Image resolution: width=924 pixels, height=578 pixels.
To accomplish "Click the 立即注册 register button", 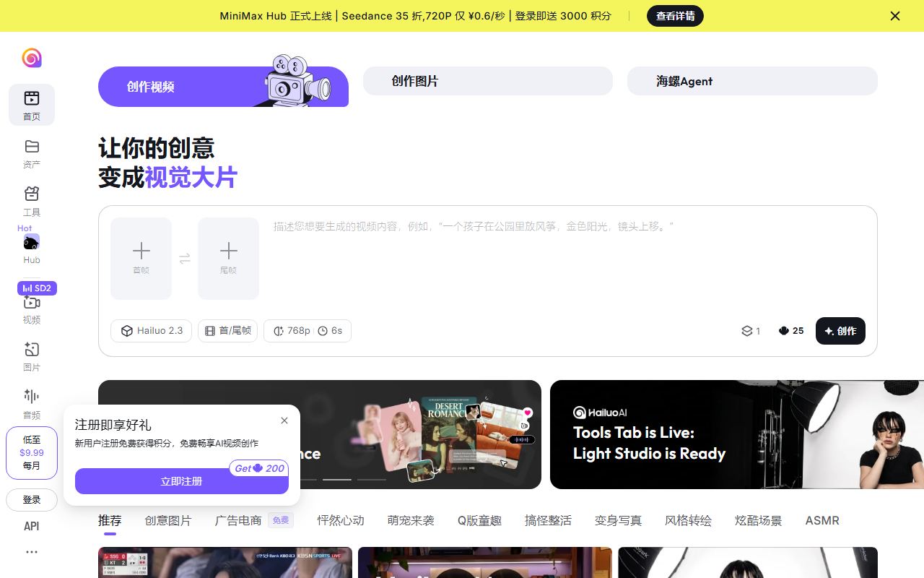I will click(182, 481).
